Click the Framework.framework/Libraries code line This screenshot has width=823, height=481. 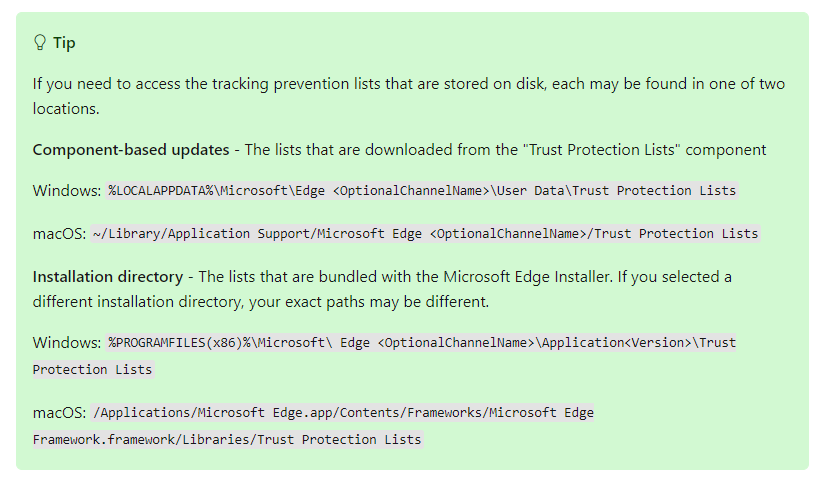(227, 439)
